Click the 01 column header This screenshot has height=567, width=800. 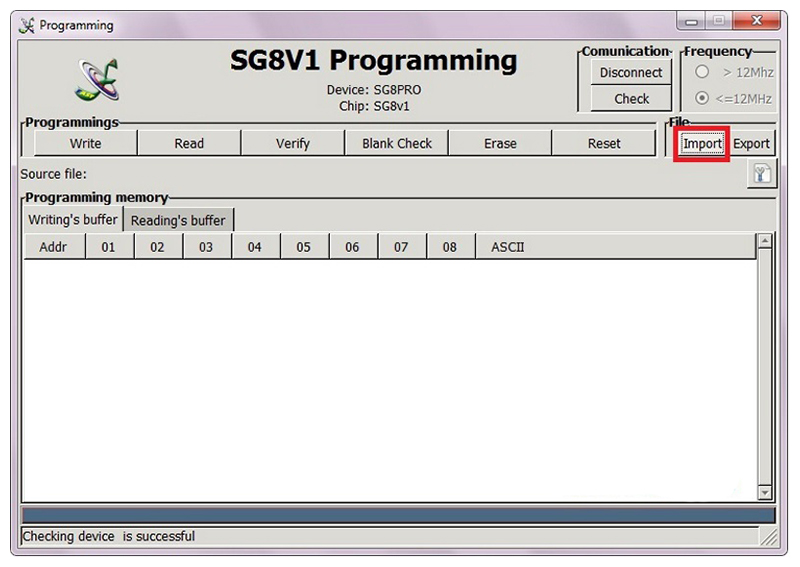click(x=109, y=247)
